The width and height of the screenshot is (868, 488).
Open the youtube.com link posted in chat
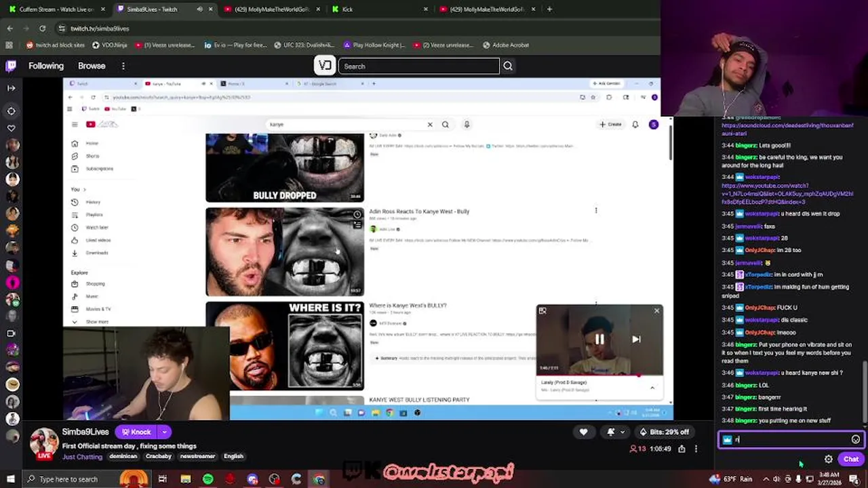(787, 193)
